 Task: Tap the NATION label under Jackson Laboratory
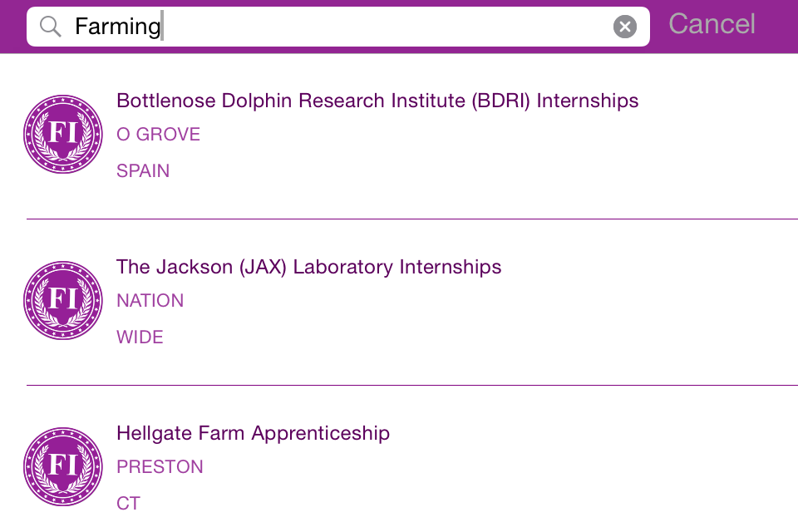tap(150, 301)
